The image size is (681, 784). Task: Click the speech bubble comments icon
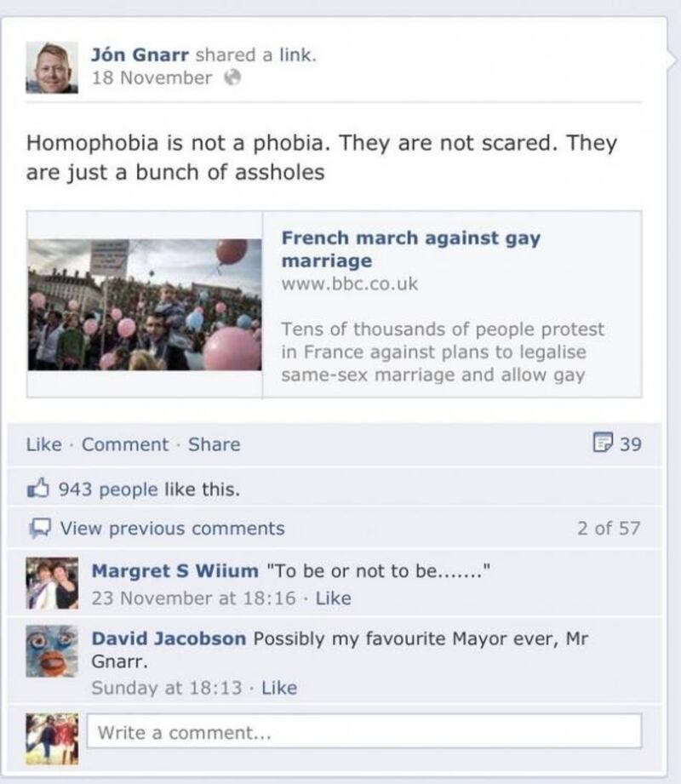pos(40,528)
